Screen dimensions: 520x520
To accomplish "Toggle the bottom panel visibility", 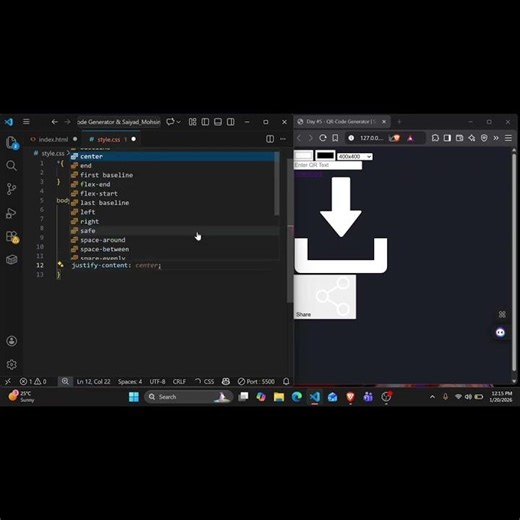I will 218,122.
